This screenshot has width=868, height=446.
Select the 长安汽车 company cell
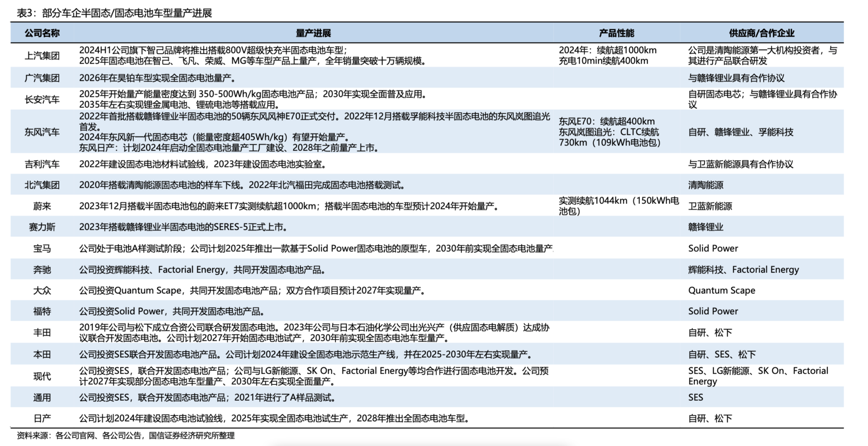[42, 99]
